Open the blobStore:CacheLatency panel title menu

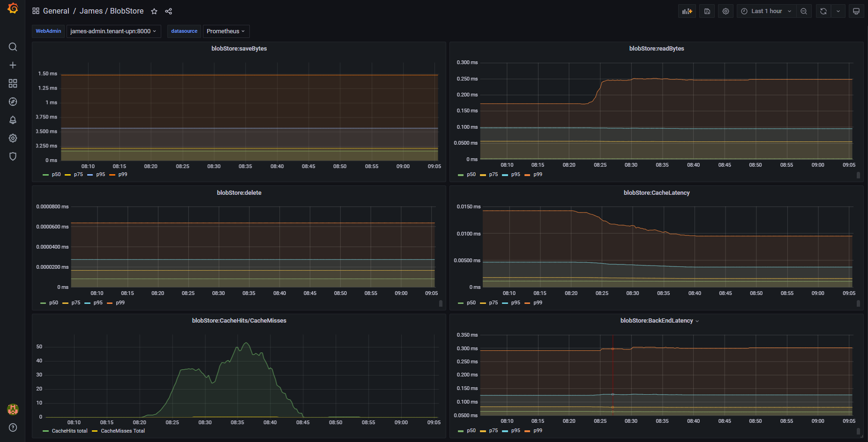pyautogui.click(x=657, y=193)
